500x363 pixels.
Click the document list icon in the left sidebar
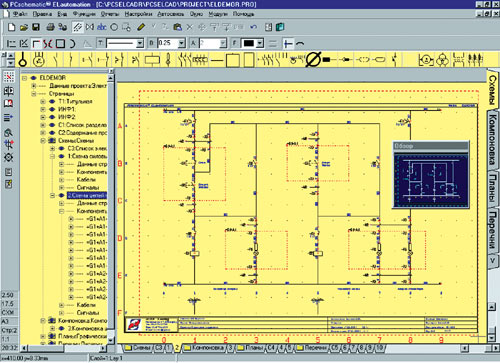point(9,172)
